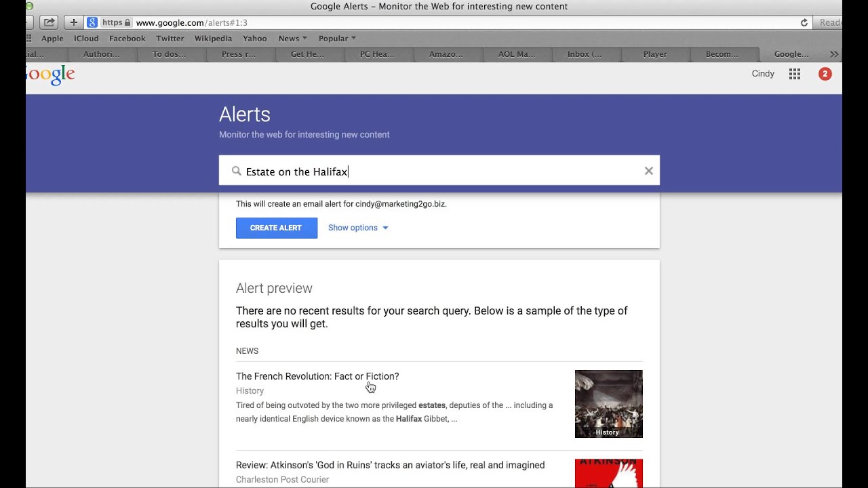868x488 pixels.
Task: Open the God in Ruins review link
Action: [391, 465]
